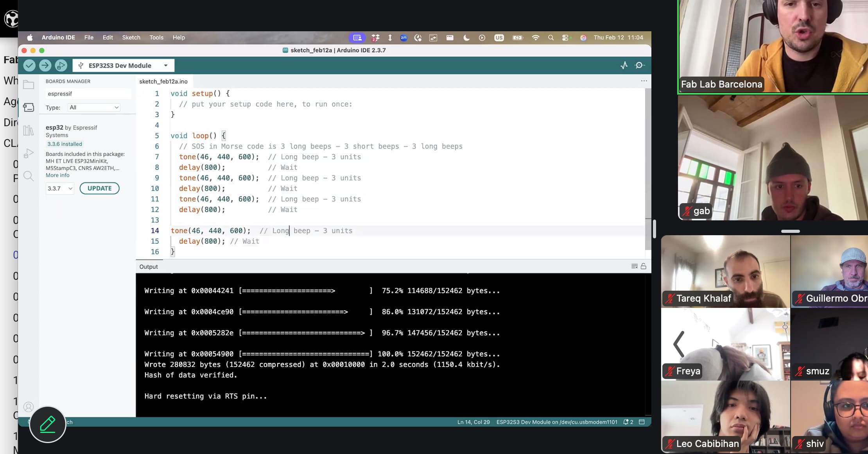Image resolution: width=868 pixels, height=454 pixels.
Task: Open the Search sidebar panel
Action: [x=29, y=176]
